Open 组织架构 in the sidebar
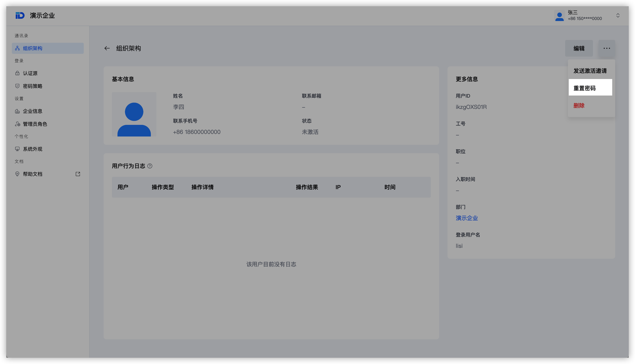 pos(48,48)
